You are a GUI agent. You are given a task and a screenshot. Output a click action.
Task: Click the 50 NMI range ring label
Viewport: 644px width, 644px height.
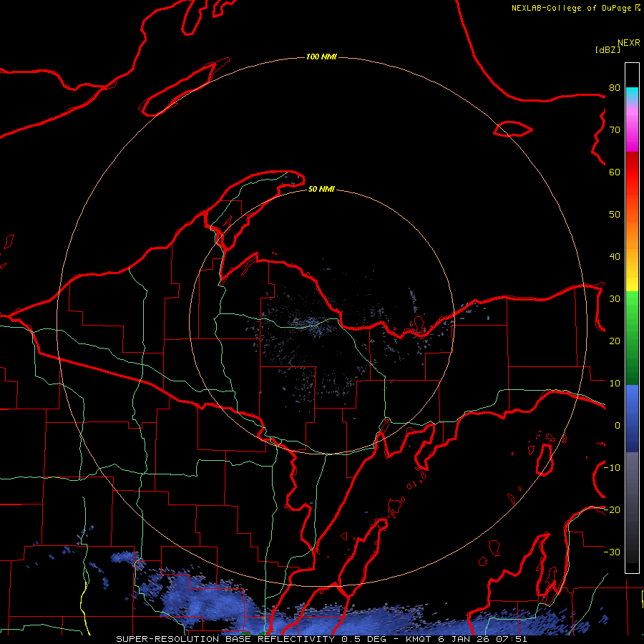click(321, 189)
